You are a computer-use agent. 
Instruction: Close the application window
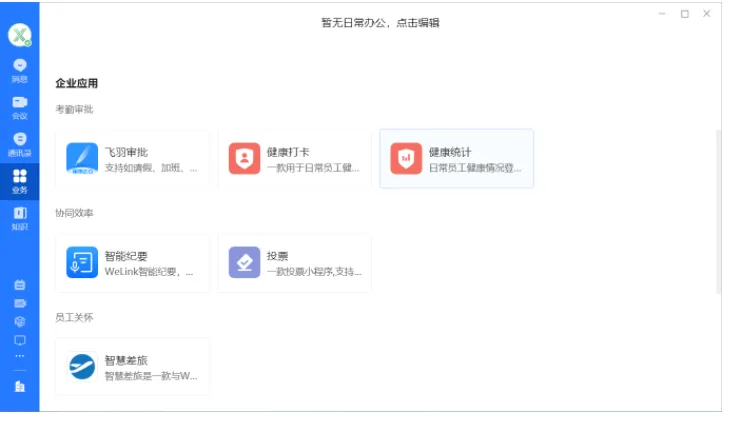click(x=707, y=14)
